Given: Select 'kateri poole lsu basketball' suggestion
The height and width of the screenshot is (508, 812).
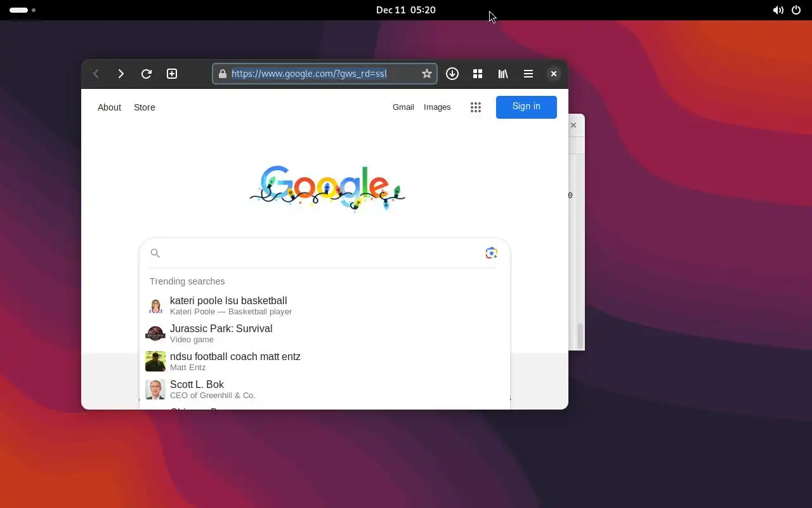Looking at the screenshot, I should pyautogui.click(x=325, y=305).
